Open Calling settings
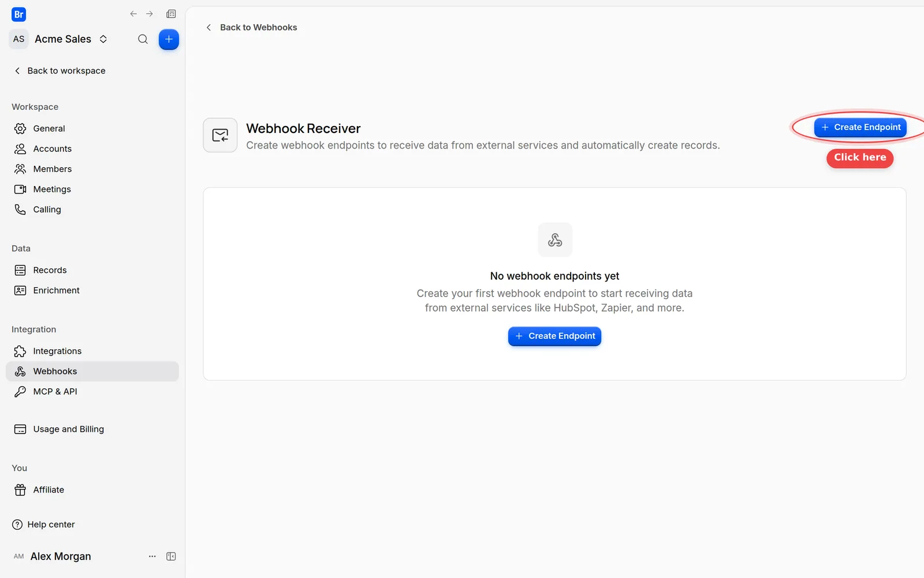This screenshot has height=578, width=924. pyautogui.click(x=92, y=209)
